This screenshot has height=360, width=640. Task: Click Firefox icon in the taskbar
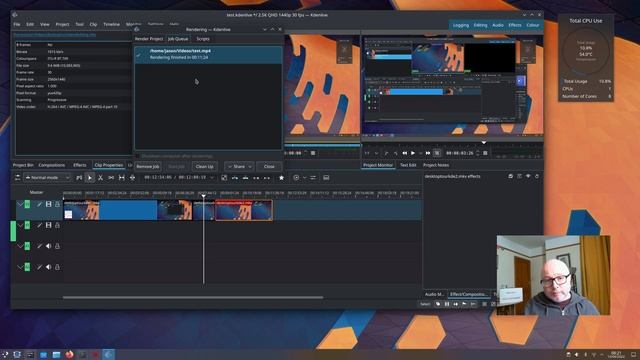coord(69,354)
